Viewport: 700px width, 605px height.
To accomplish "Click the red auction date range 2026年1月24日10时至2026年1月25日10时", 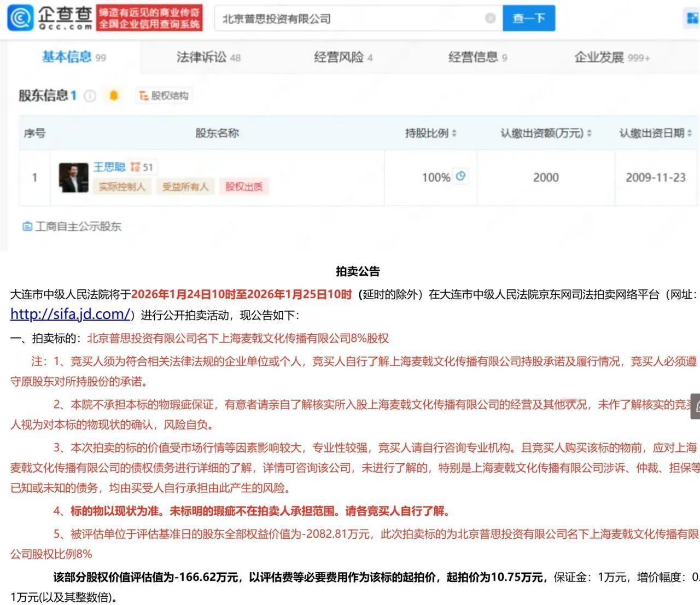I will (241, 294).
